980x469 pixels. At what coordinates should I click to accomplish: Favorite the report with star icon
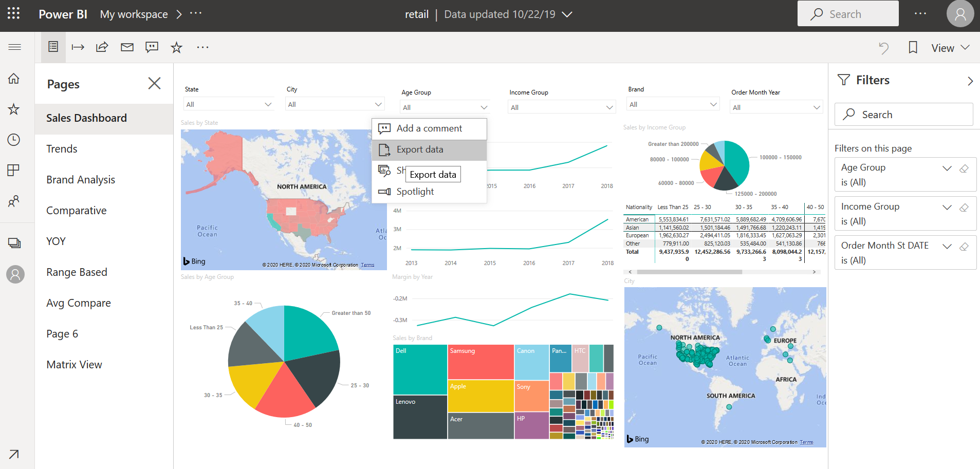click(176, 47)
